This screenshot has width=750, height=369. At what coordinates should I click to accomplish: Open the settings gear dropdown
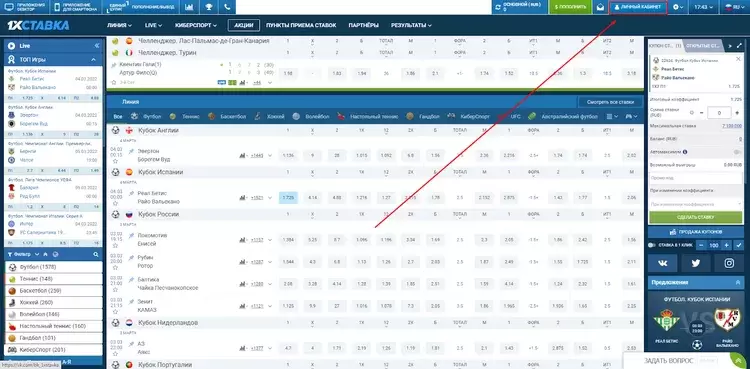pos(678,7)
